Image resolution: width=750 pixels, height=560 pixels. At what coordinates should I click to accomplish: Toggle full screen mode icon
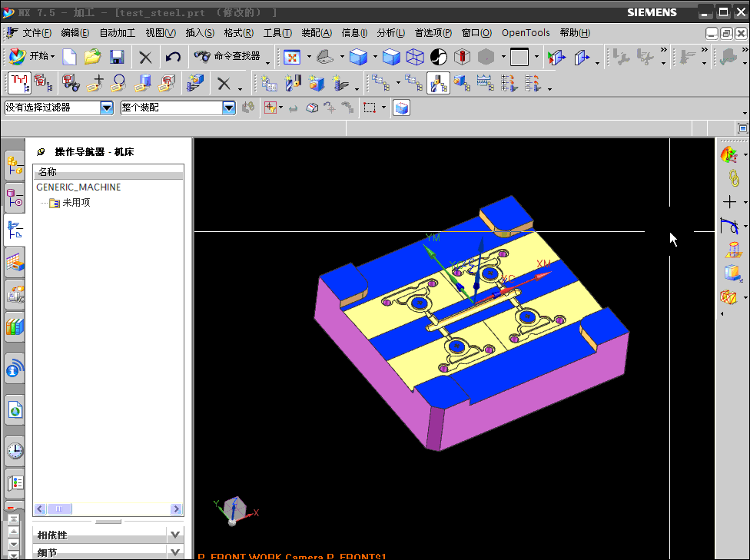[x=742, y=128]
